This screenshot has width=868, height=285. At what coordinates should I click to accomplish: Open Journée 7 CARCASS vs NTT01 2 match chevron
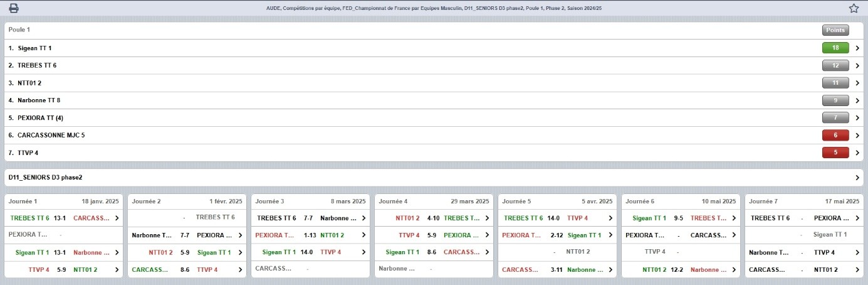[x=857, y=269]
